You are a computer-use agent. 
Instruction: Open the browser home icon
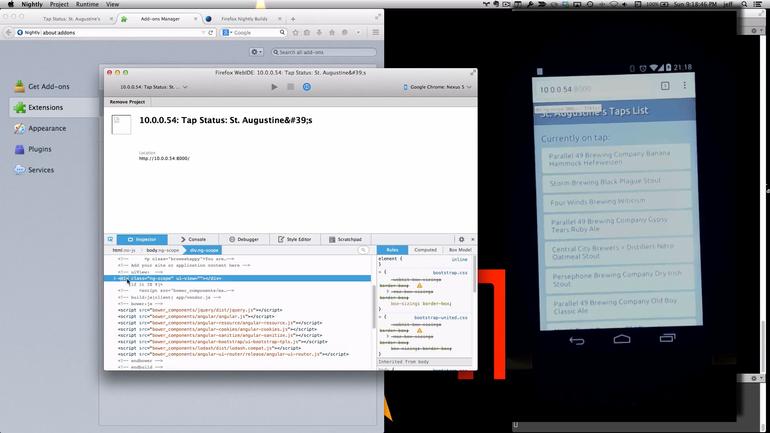332,32
